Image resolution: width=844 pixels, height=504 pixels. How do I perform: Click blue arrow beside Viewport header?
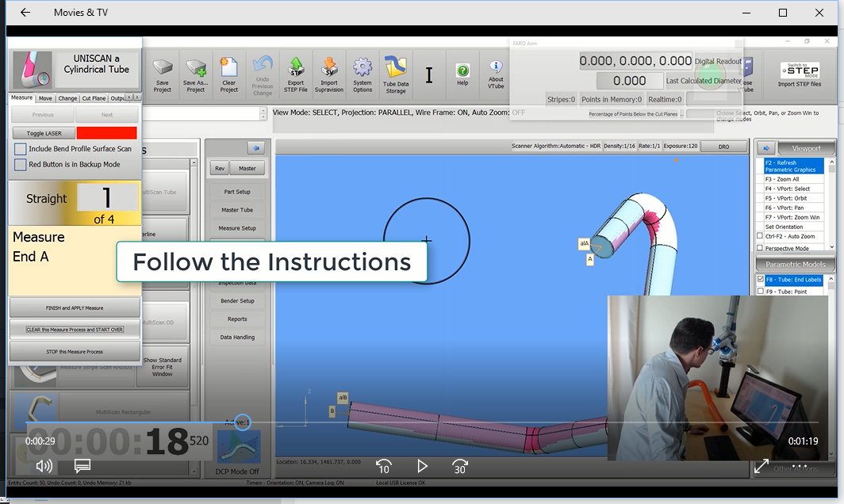(766, 148)
